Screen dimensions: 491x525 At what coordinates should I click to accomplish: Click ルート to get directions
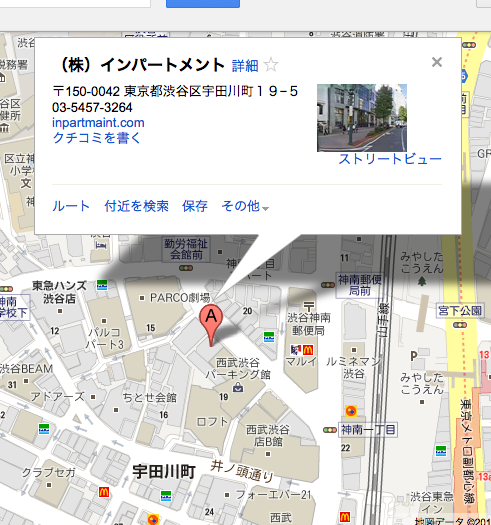pos(71,206)
